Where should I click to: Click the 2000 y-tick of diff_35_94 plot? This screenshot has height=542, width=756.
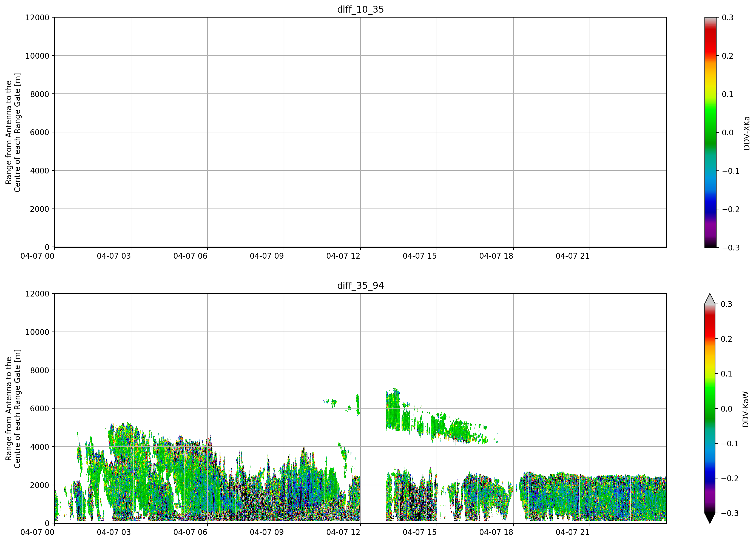point(40,485)
